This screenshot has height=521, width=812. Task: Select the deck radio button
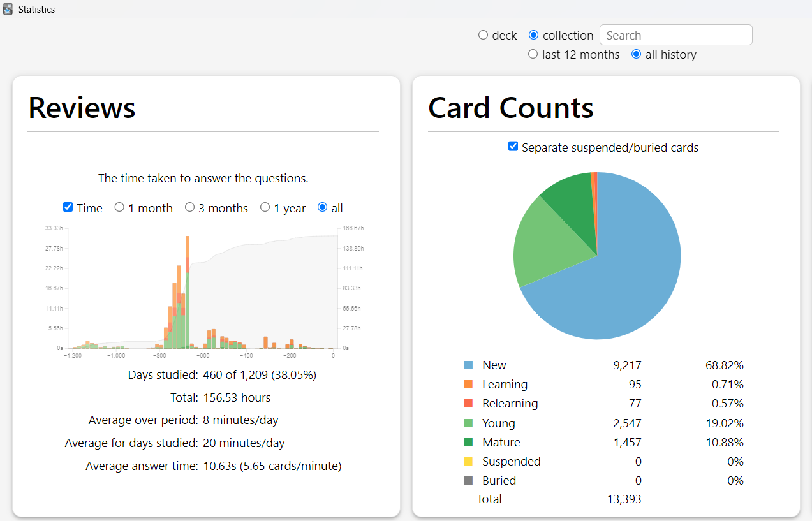(x=483, y=35)
